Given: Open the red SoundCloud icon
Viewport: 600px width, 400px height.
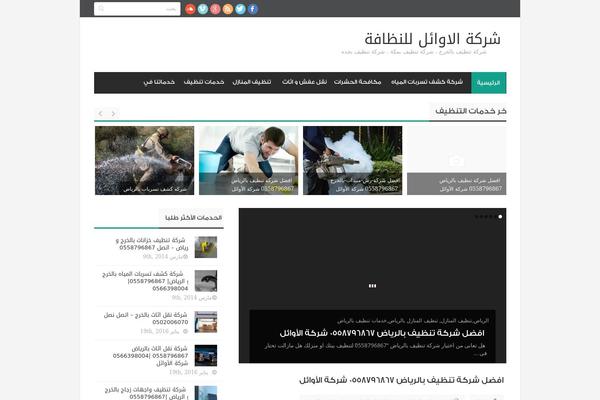Looking at the screenshot, I should coord(190,9).
